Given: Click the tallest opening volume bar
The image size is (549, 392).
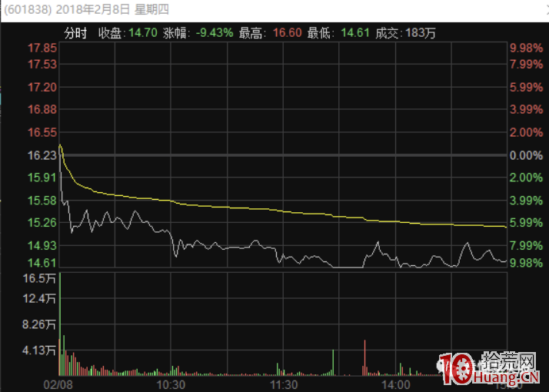Looking at the screenshot, I should click(60, 324).
